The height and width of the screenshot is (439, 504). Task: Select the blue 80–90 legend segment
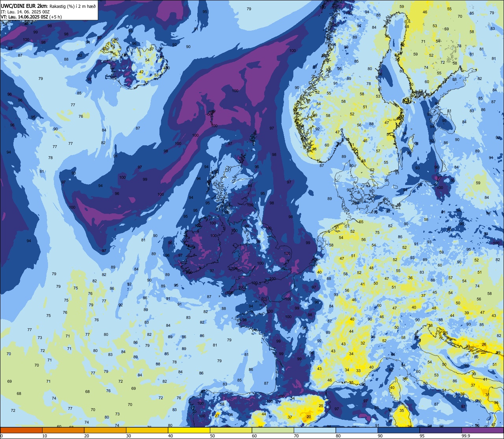click(357, 430)
